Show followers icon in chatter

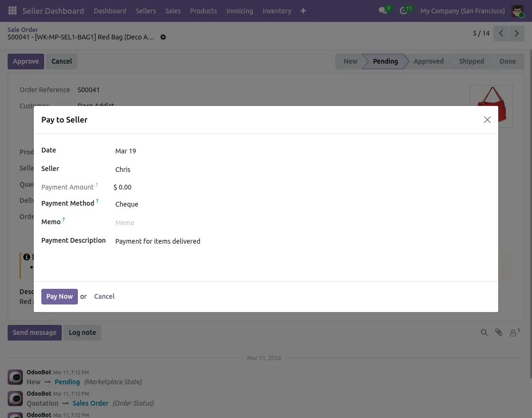[514, 332]
